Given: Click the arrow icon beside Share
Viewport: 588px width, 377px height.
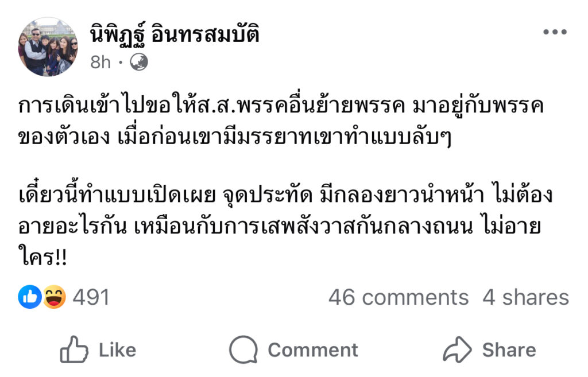Looking at the screenshot, I should pyautogui.click(x=457, y=350).
